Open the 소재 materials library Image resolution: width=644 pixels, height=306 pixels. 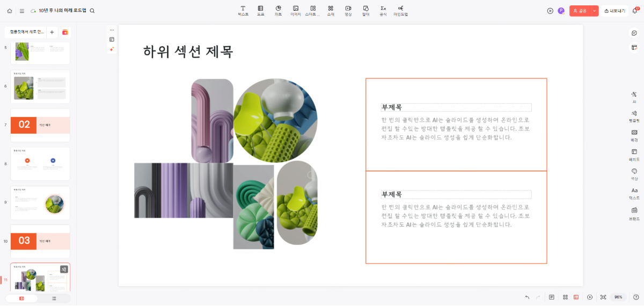[x=331, y=11]
